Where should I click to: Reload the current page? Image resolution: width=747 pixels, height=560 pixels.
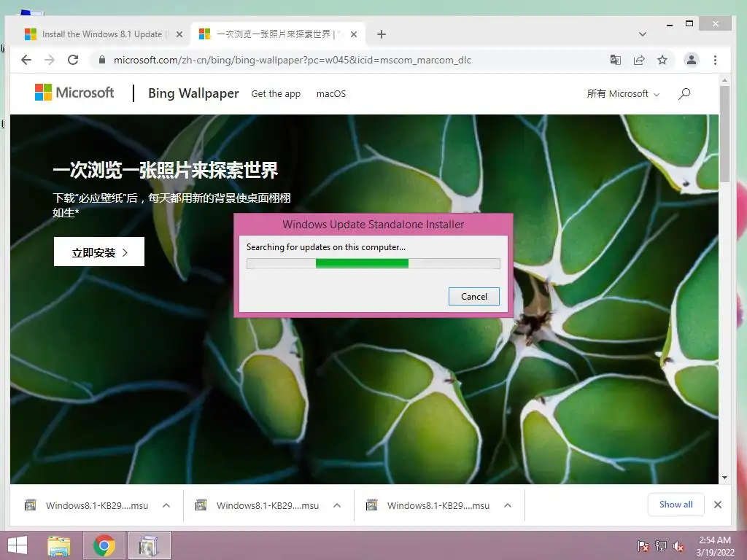point(73,60)
